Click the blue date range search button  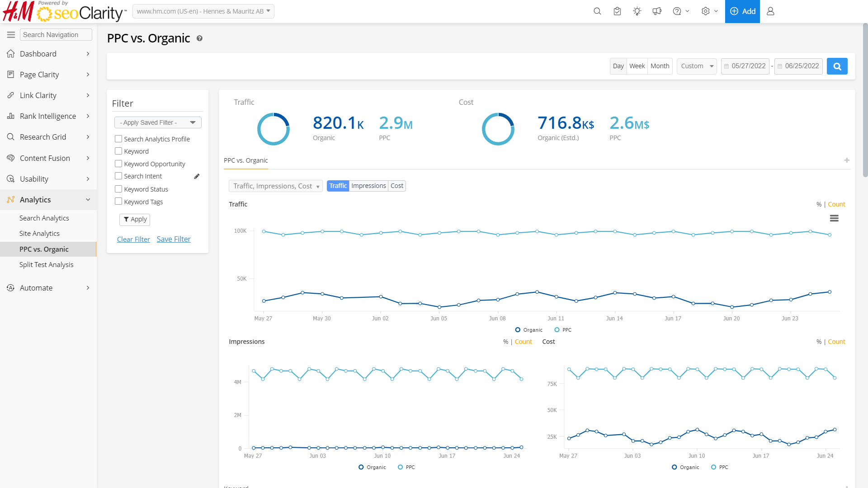[x=837, y=66]
